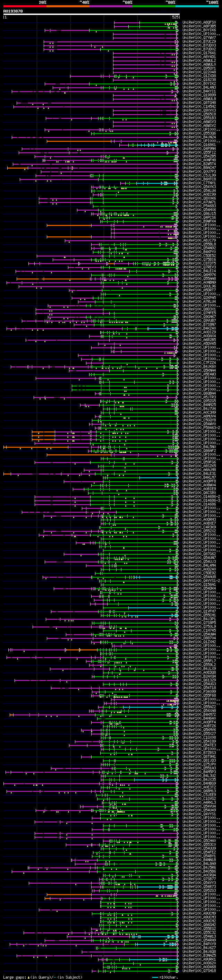Viewport: 222px width, 980px height.
Task: Open hit UniRef100_A8QFS0
Action: pos(199,23)
